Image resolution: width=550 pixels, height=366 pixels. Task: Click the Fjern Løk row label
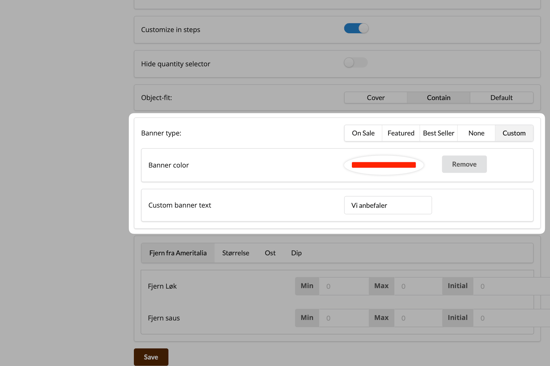(x=162, y=286)
